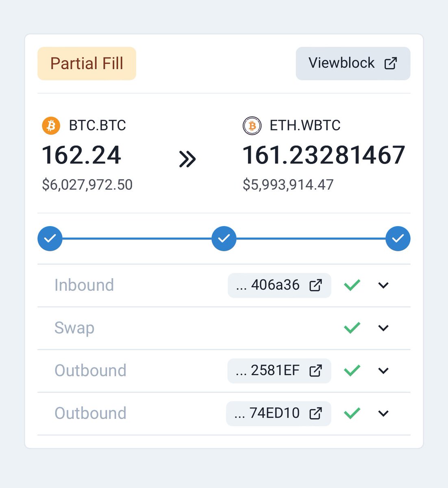This screenshot has width=448, height=488.
Task: Click the first progress step checkmark circle
Action: [x=50, y=238]
